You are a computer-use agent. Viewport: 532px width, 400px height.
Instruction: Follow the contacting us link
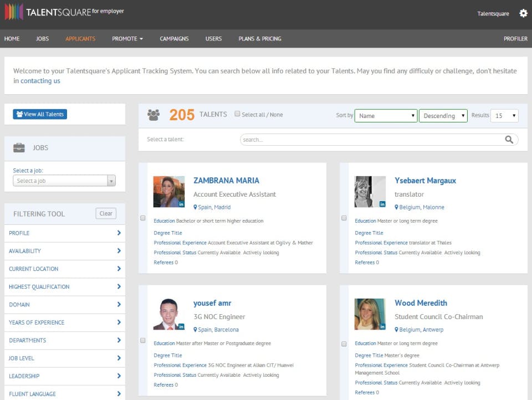pyautogui.click(x=40, y=81)
